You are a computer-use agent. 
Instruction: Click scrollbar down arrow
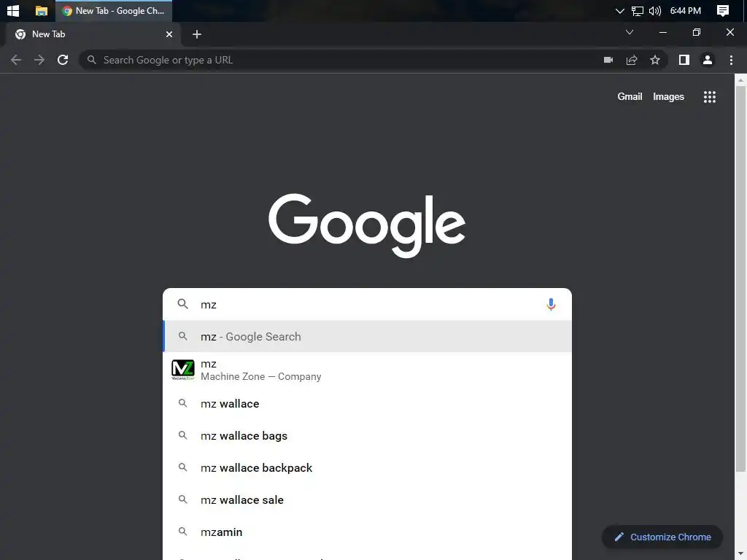click(741, 555)
